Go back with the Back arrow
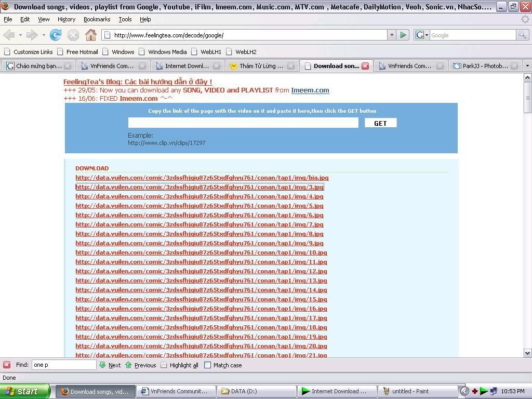 (9, 35)
